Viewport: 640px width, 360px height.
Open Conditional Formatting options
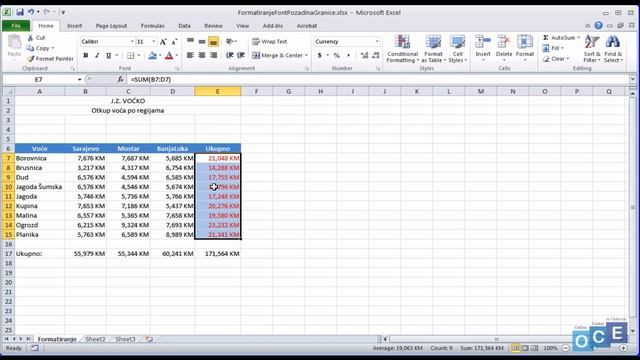[x=402, y=49]
